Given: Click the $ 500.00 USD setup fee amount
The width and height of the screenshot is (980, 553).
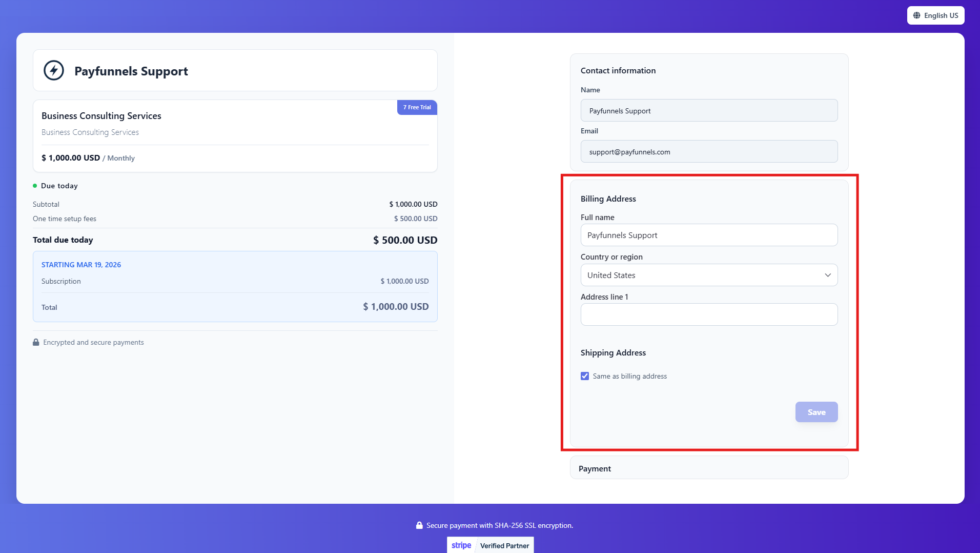Looking at the screenshot, I should [x=416, y=219].
